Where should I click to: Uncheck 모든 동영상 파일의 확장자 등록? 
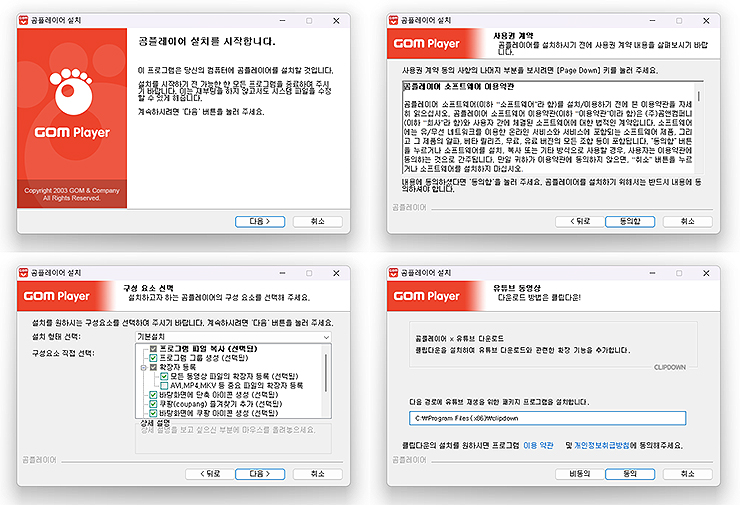[164, 376]
